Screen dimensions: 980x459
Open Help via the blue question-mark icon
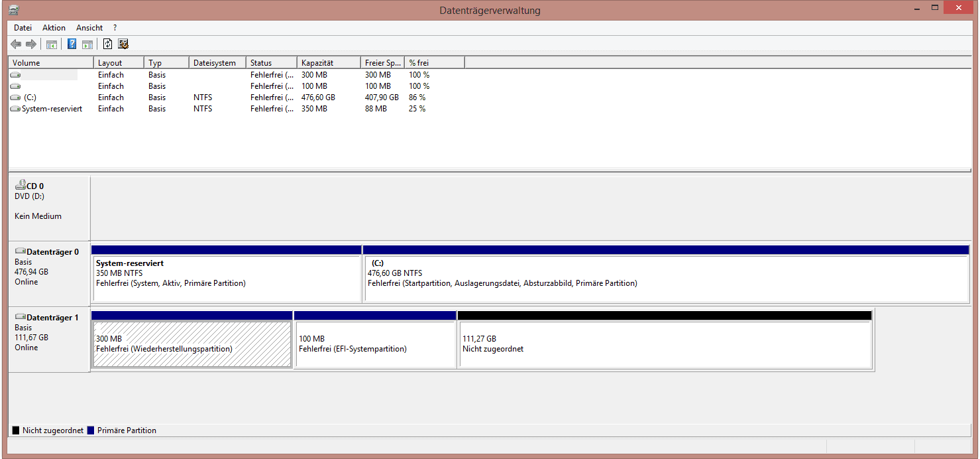coord(72,44)
